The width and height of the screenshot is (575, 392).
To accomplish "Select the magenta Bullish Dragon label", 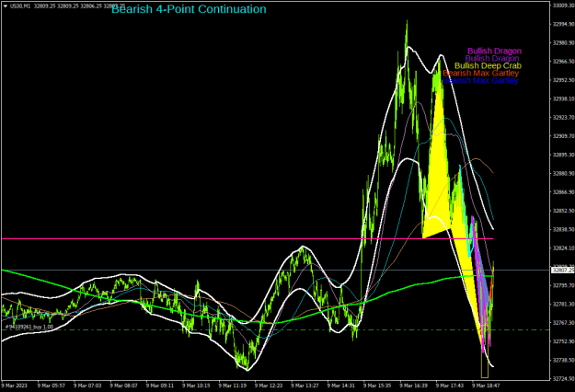I will click(x=494, y=51).
